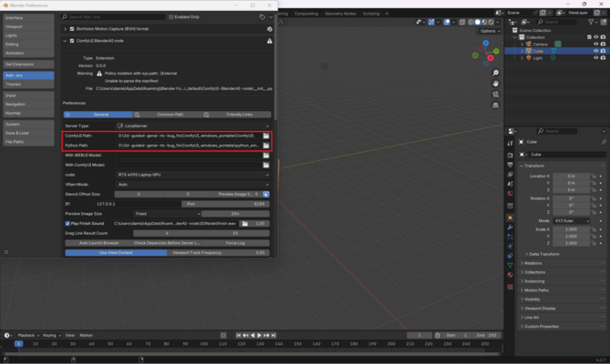
Task: Hide Cube in viewport via eye icon
Action: [595, 51]
